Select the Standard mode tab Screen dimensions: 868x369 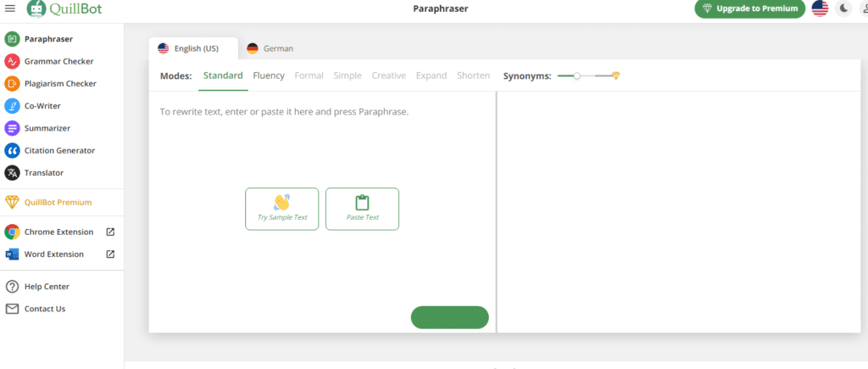pos(223,75)
